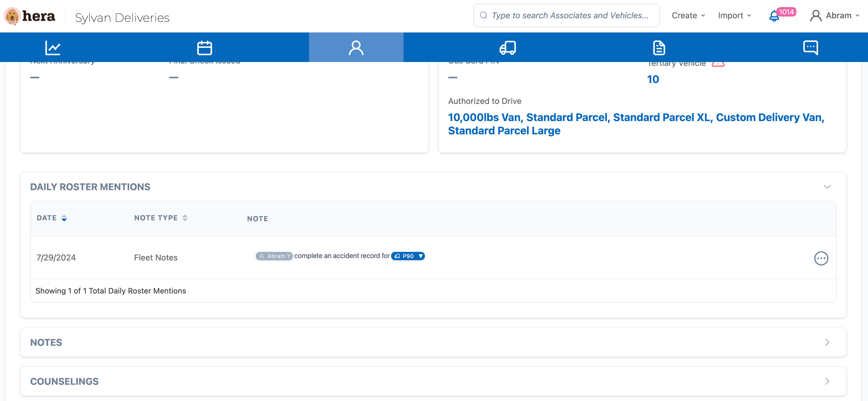This screenshot has width=868, height=401.
Task: Click the Abram Y mention tag
Action: pos(274,256)
